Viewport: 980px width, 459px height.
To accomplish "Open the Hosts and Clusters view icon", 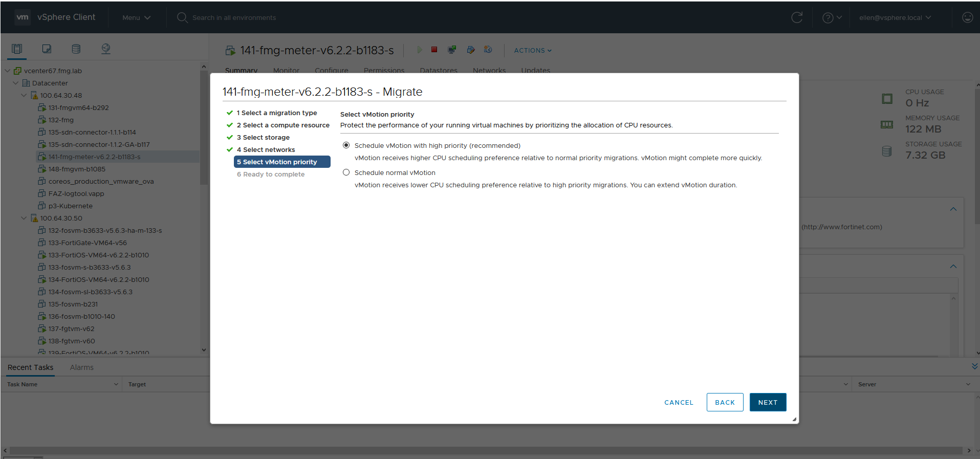I will [17, 49].
